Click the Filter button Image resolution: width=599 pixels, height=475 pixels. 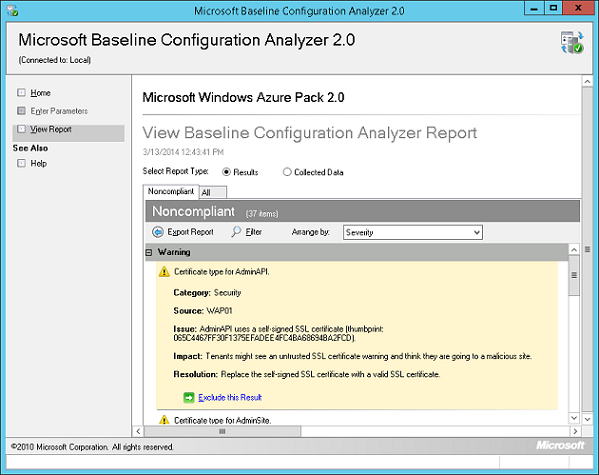tap(246, 232)
